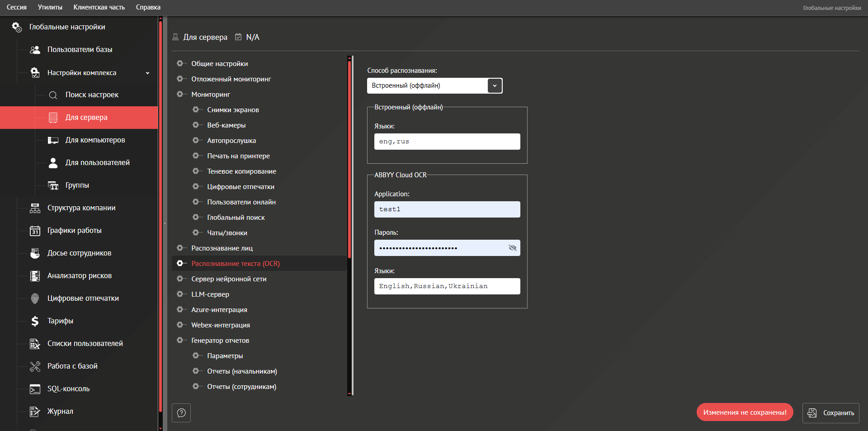Screen dimensions: 868x431
Task: Toggle password visibility eye icon
Action: click(x=512, y=248)
